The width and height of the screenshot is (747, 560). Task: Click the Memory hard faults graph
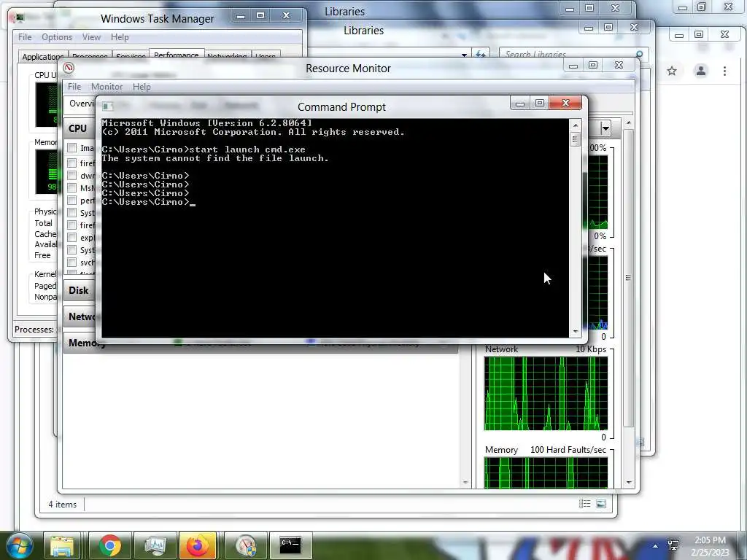tap(546, 472)
